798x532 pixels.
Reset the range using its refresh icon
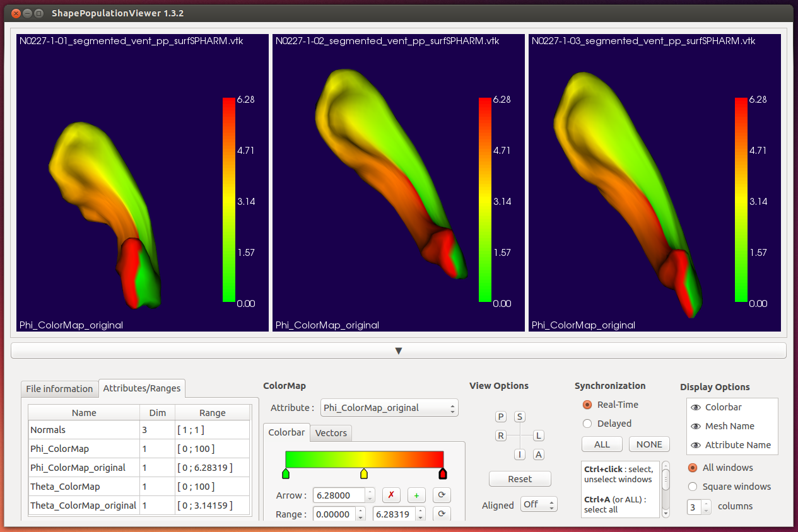click(442, 514)
